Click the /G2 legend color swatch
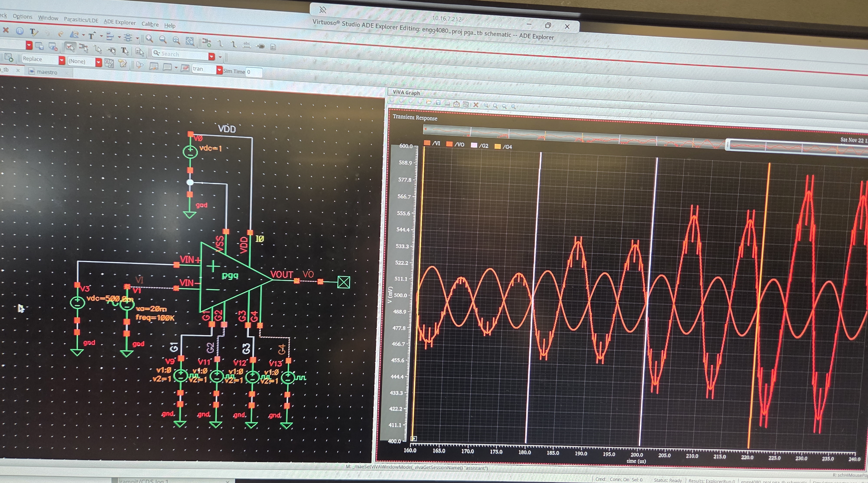 tap(474, 145)
